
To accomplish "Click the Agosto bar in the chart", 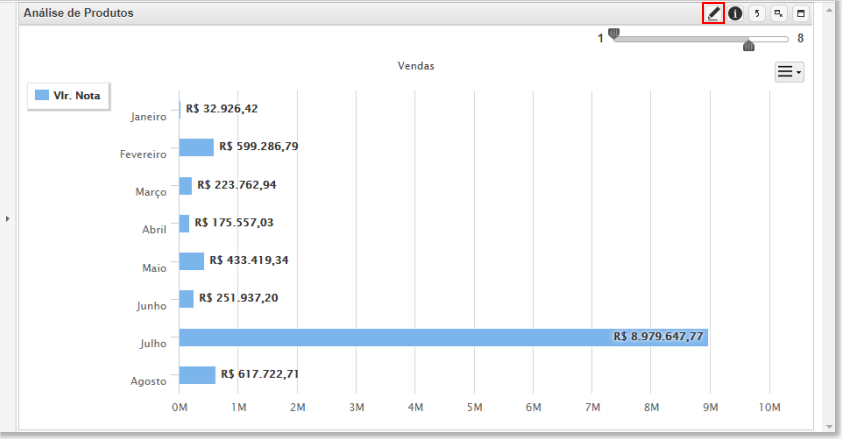I will coord(197,375).
